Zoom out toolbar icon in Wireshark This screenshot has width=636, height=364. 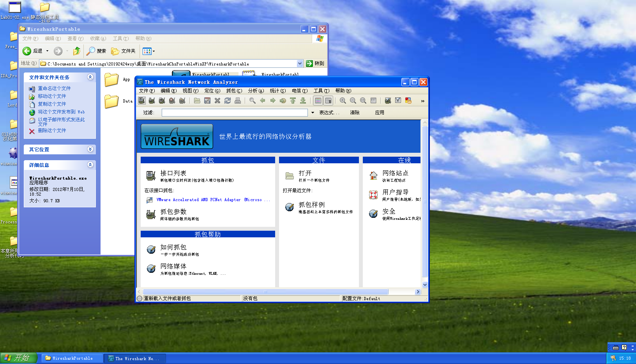pyautogui.click(x=353, y=101)
